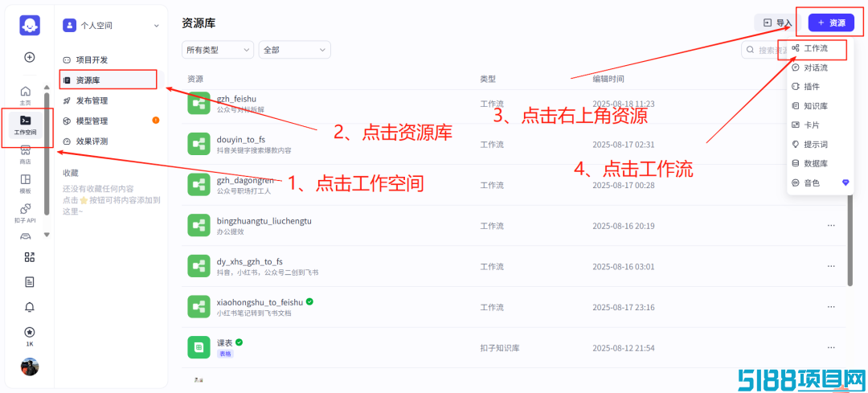868x393 pixels.
Task: Click the blue + 资源 button
Action: pyautogui.click(x=831, y=23)
